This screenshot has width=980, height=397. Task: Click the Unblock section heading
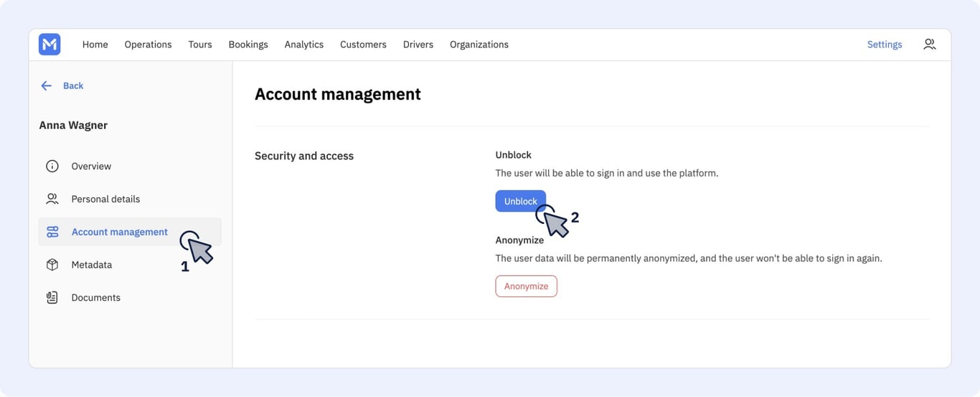(x=513, y=155)
